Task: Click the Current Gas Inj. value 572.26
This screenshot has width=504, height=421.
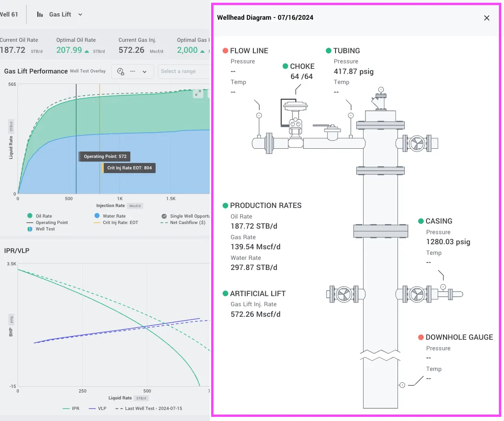Action: [x=131, y=50]
